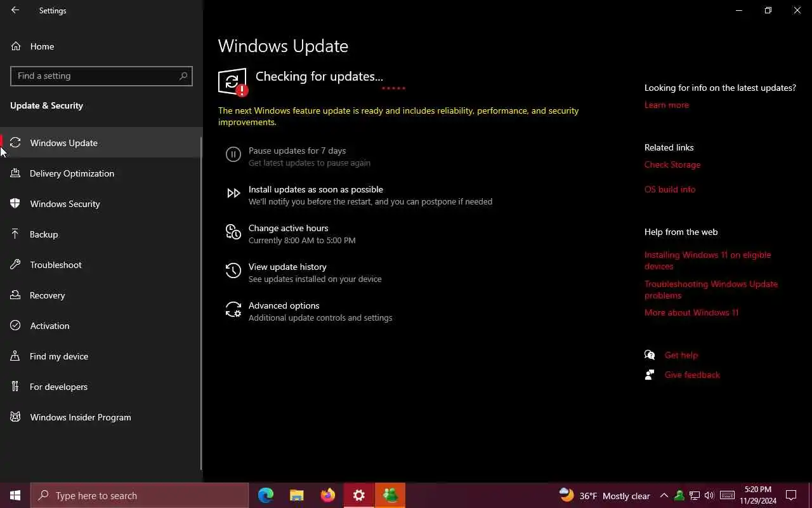The image size is (812, 508).
Task: Follow the Learn more link
Action: (666, 105)
